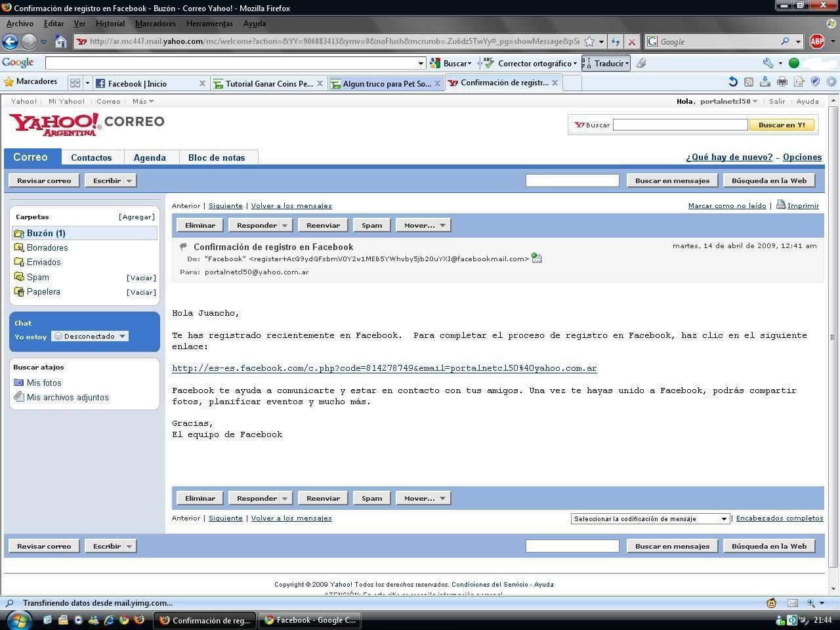This screenshot has width=840, height=630.
Task: Click Salir to sign out
Action: pos(777,101)
